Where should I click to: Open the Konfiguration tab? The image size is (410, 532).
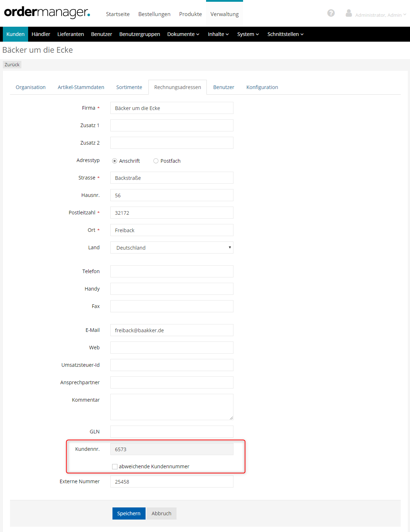[262, 87]
